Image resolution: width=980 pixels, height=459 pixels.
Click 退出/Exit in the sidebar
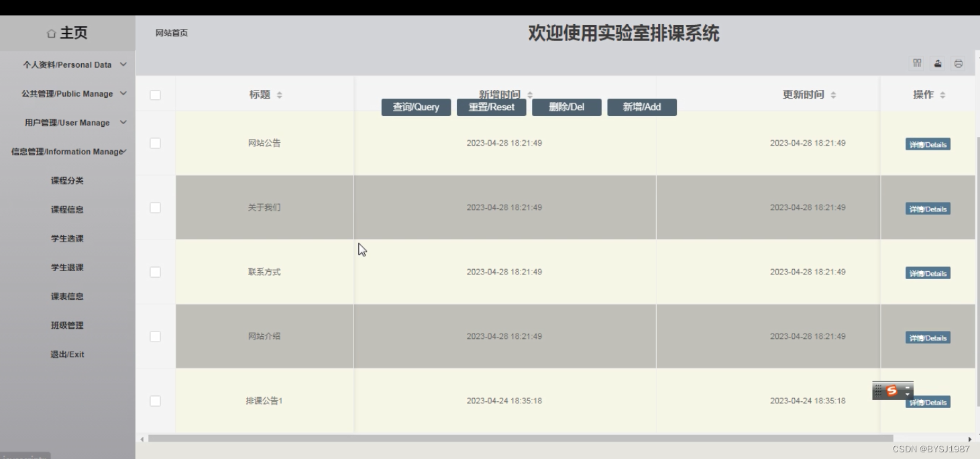click(x=68, y=354)
